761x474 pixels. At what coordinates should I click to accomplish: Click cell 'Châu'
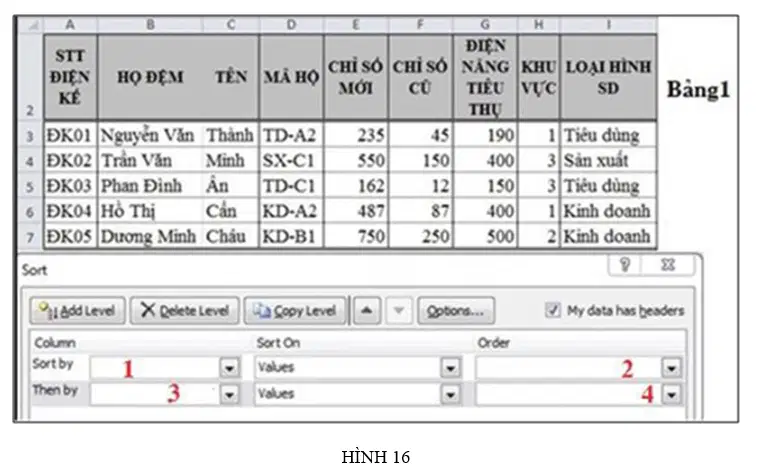231,237
